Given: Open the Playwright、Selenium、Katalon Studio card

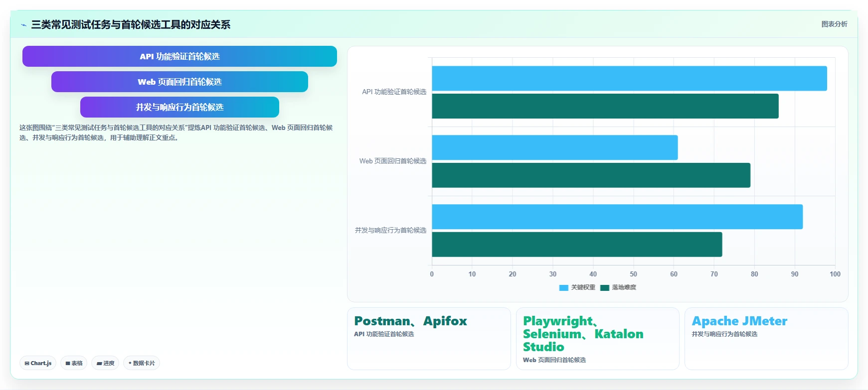Looking at the screenshot, I should click(x=598, y=339).
